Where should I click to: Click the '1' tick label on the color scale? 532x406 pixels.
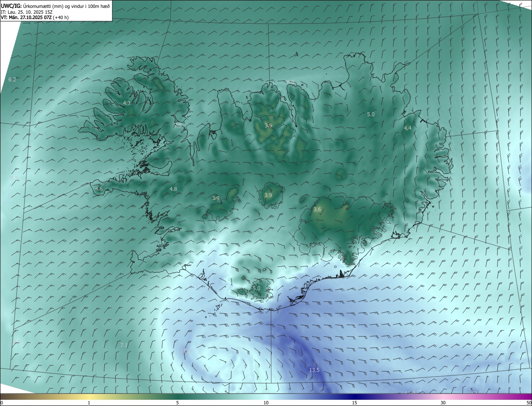89,403
